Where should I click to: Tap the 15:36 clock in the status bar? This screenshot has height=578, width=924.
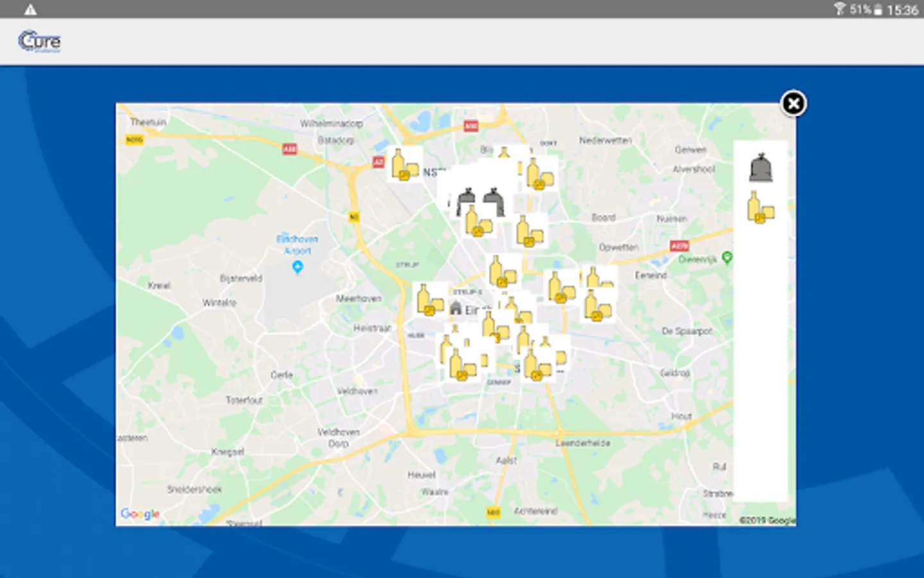point(902,10)
